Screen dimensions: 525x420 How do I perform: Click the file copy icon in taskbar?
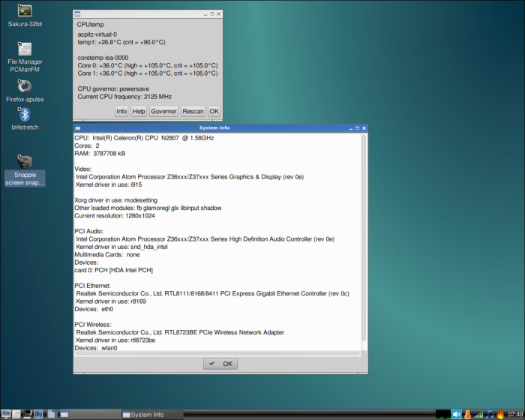pos(52,414)
